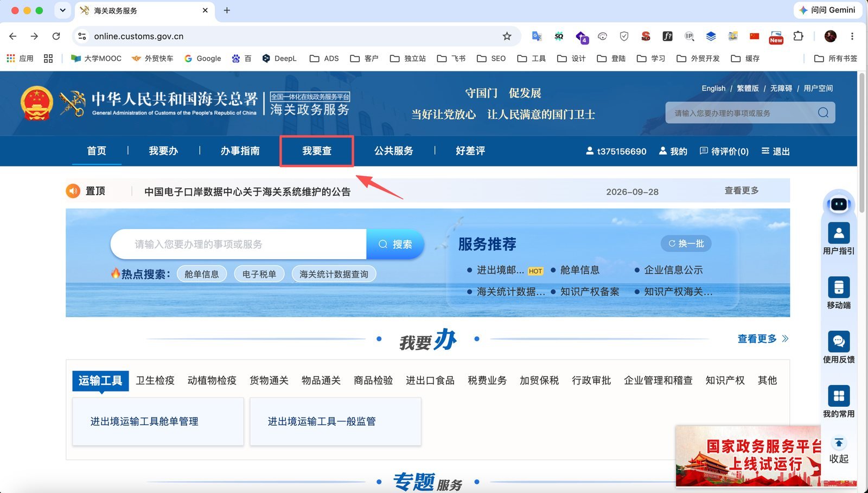Image resolution: width=868 pixels, height=493 pixels.
Task: Open Chrome three-dot menu
Action: pyautogui.click(x=852, y=36)
